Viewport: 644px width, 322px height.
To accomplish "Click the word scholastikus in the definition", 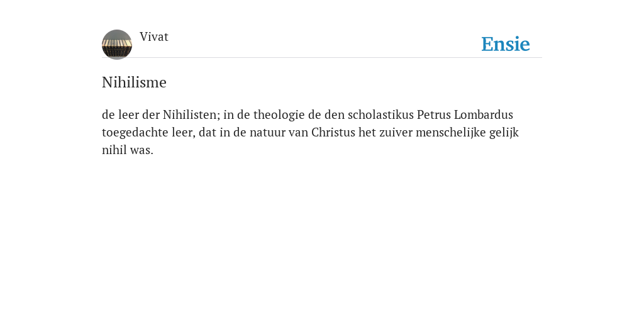I will coord(380,114).
